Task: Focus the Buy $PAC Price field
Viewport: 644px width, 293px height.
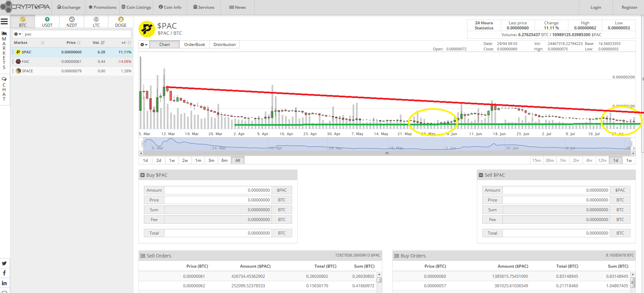Action: click(x=218, y=200)
